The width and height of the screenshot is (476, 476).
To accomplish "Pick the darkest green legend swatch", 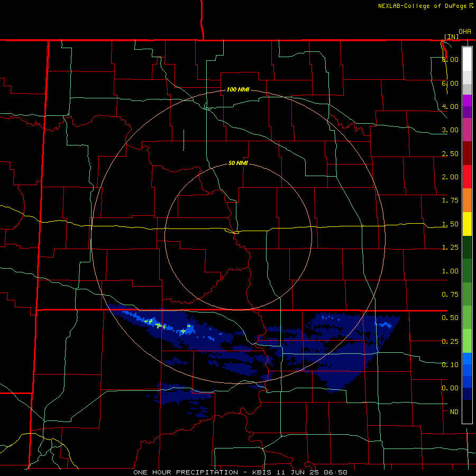I will 467,248.
